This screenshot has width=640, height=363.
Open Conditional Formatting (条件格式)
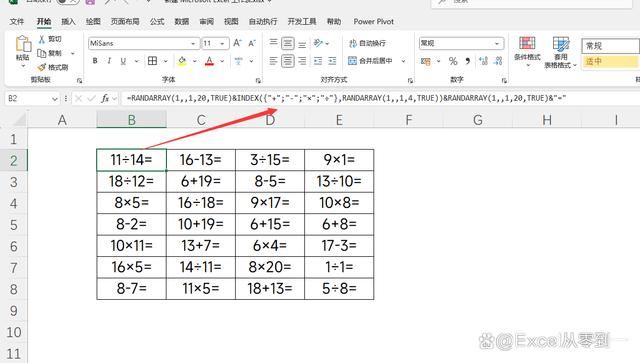(527, 51)
